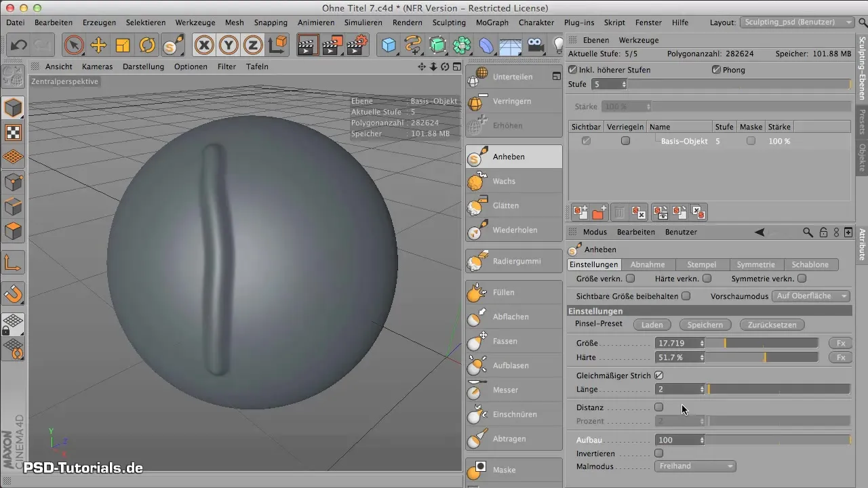The height and width of the screenshot is (488, 868).
Task: Toggle Verriegeln lock for Basis-Objekt layer
Action: point(625,141)
